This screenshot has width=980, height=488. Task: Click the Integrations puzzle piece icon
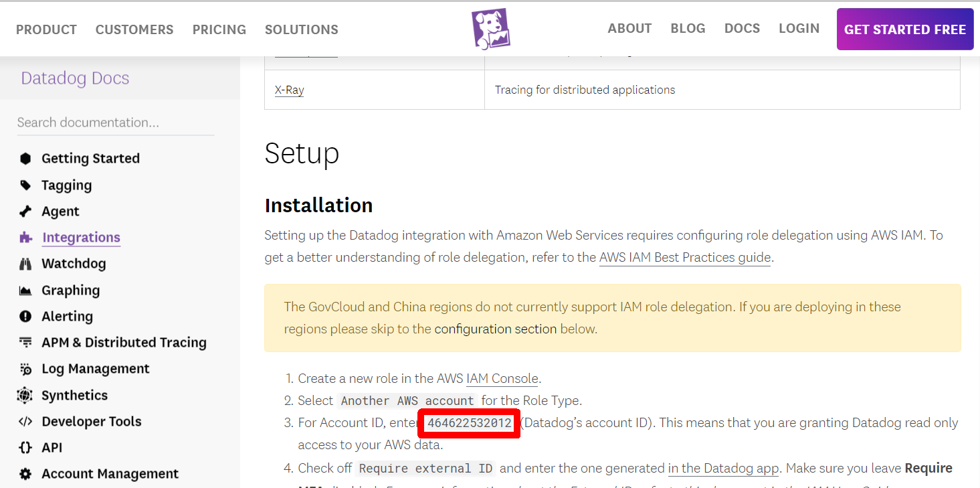(25, 238)
